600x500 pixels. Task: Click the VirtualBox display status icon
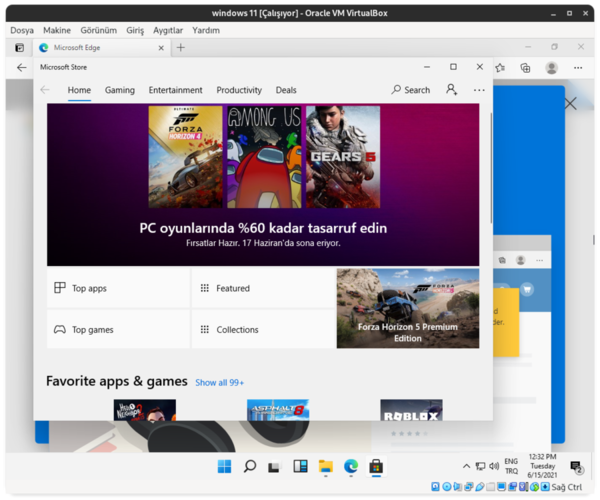(x=501, y=487)
